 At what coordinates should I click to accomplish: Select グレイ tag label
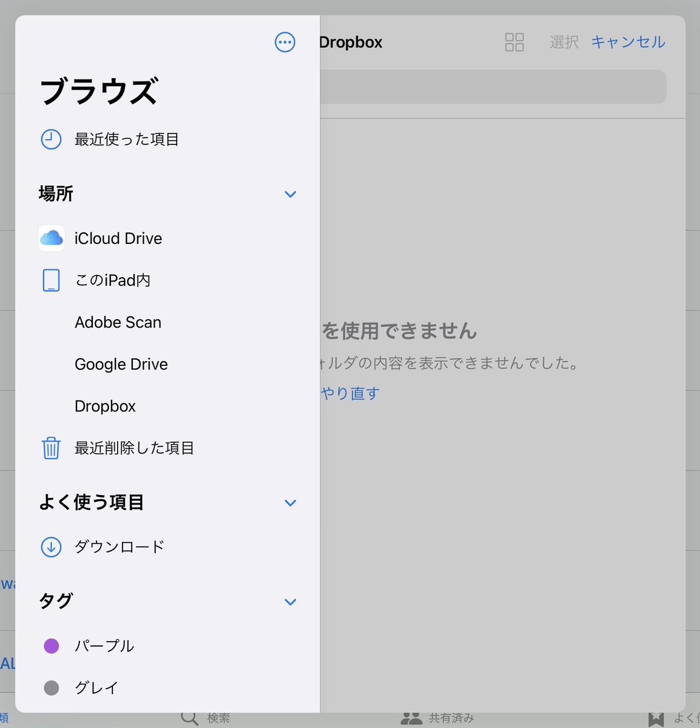point(96,688)
